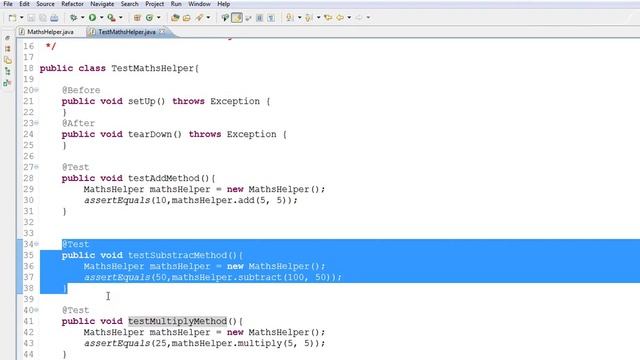Open the second brown sidebar view icon
This screenshot has height=360, width=640.
[7, 49]
